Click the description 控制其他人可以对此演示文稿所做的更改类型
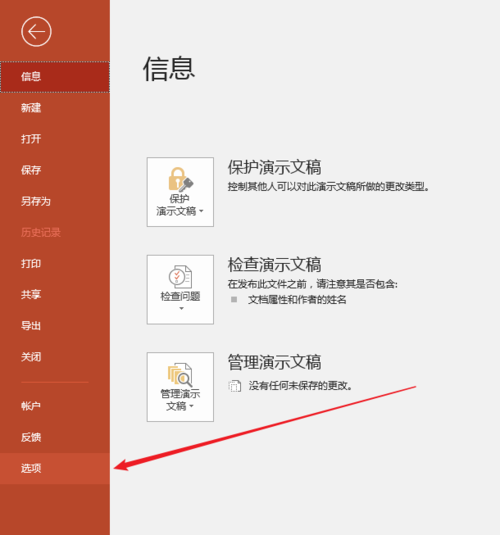Viewport: 500px width, 535px height. tap(328, 187)
